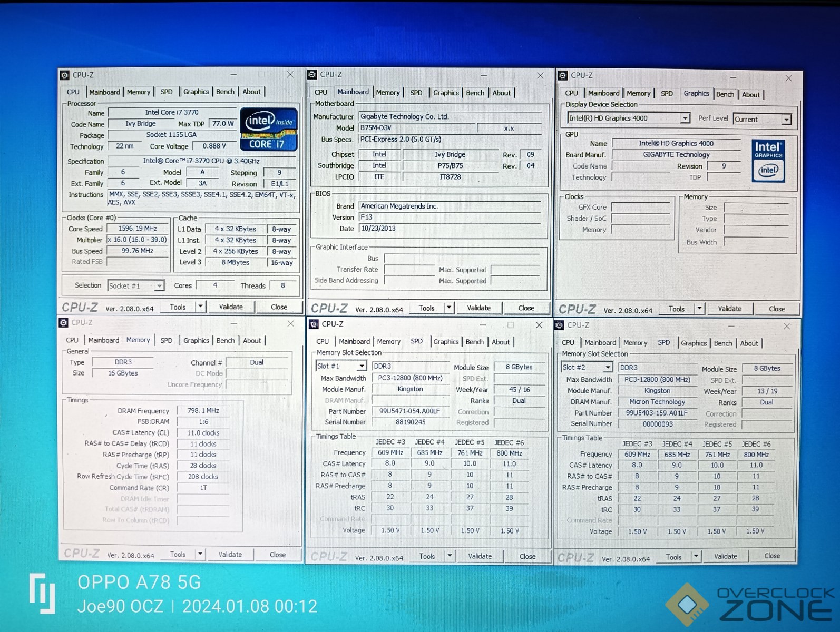
Task: Click the CPU-Z icon in the Mainboard window title bar
Action: (312, 75)
